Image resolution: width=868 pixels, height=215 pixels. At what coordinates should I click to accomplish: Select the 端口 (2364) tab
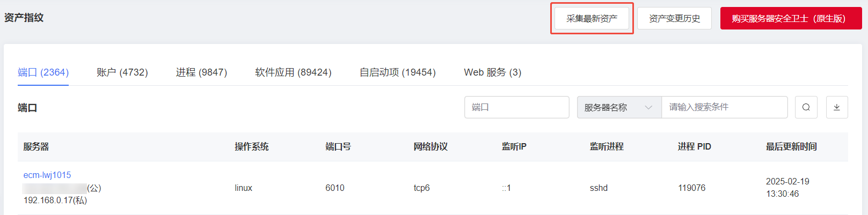tap(43, 72)
